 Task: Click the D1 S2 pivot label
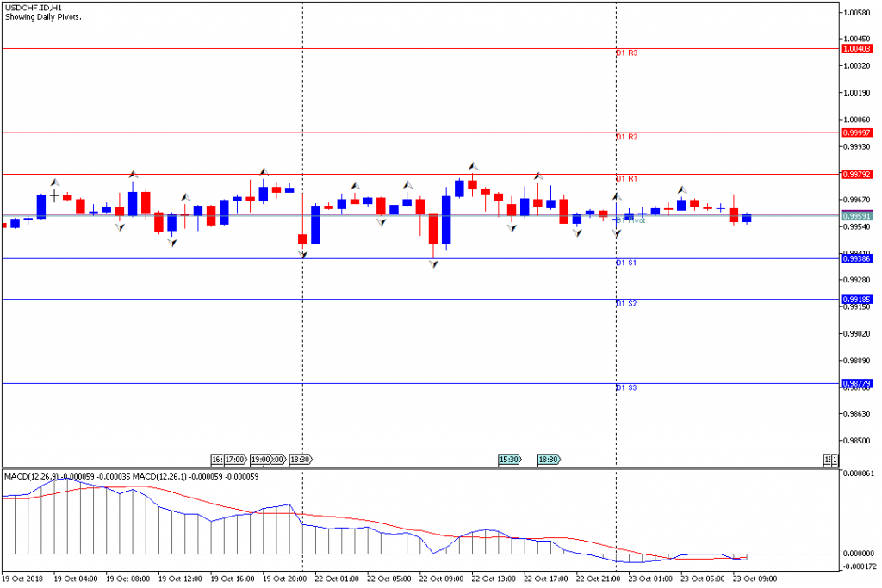[x=626, y=304]
